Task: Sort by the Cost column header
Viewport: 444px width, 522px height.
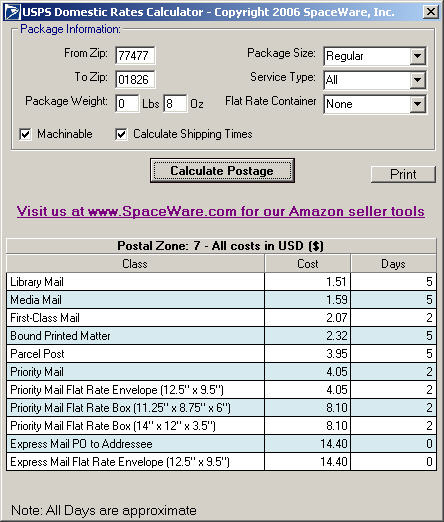Action: tap(308, 264)
